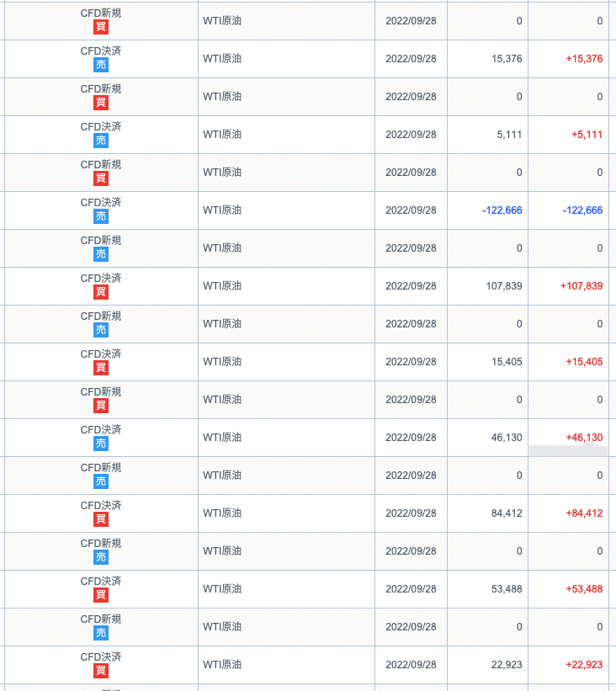Click the 15,376 black amount cell

click(x=505, y=59)
